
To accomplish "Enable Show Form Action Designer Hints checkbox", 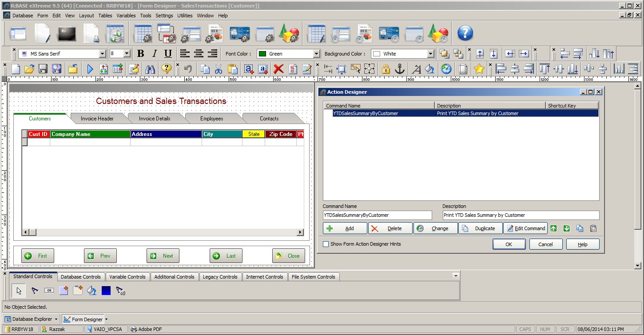I will pos(326,244).
